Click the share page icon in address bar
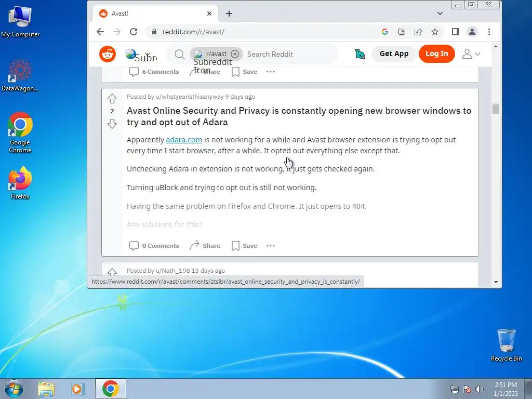 click(418, 32)
